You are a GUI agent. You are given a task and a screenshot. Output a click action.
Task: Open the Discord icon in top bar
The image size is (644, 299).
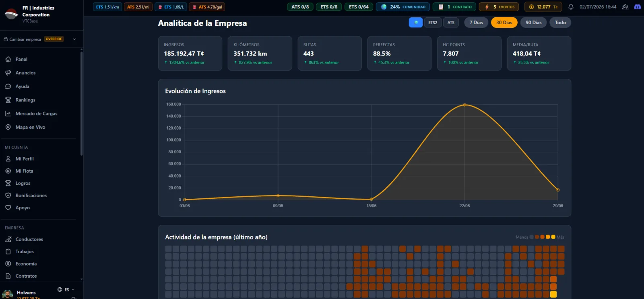tap(638, 7)
